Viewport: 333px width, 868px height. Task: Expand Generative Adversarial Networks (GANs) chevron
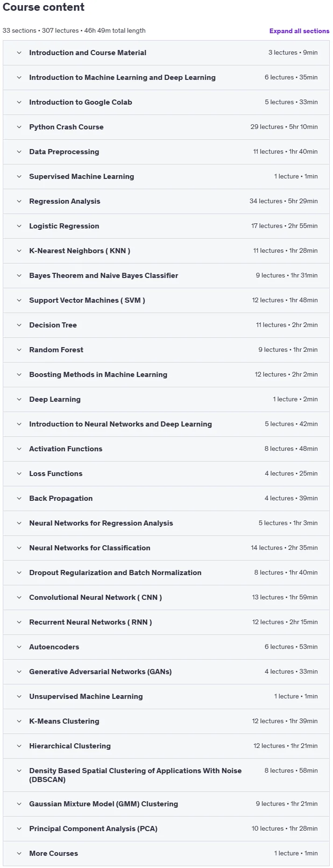pos(19,672)
